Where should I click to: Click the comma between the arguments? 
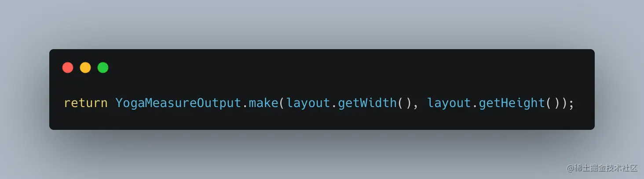click(x=415, y=106)
